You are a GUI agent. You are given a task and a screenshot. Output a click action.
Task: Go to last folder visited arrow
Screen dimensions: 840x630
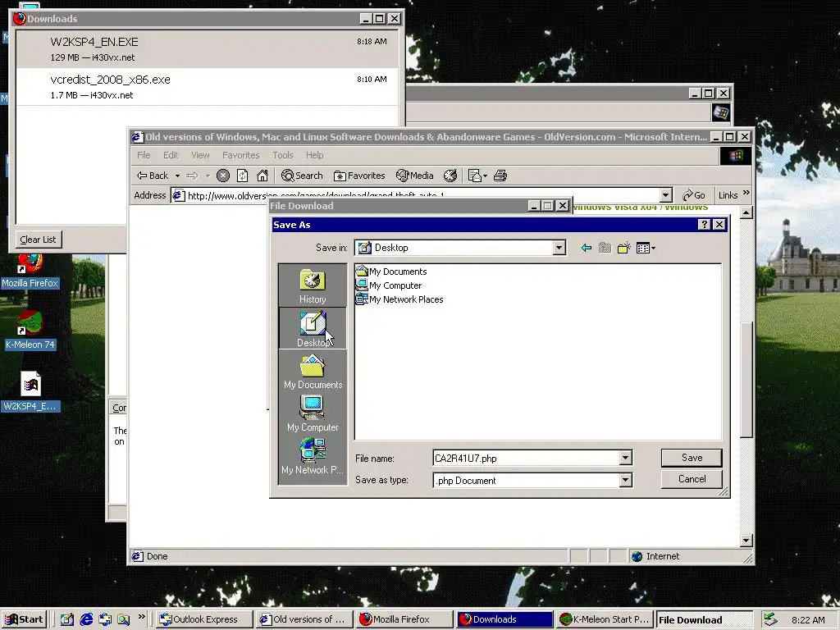[586, 248]
